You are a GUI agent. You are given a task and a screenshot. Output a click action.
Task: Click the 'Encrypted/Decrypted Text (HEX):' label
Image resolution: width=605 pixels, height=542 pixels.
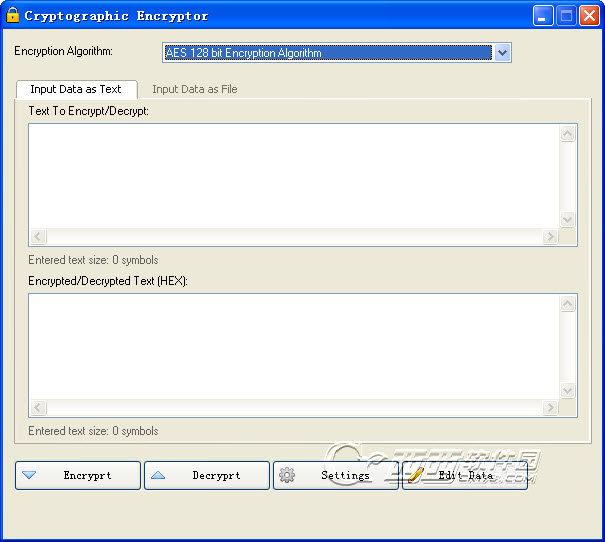pos(108,281)
